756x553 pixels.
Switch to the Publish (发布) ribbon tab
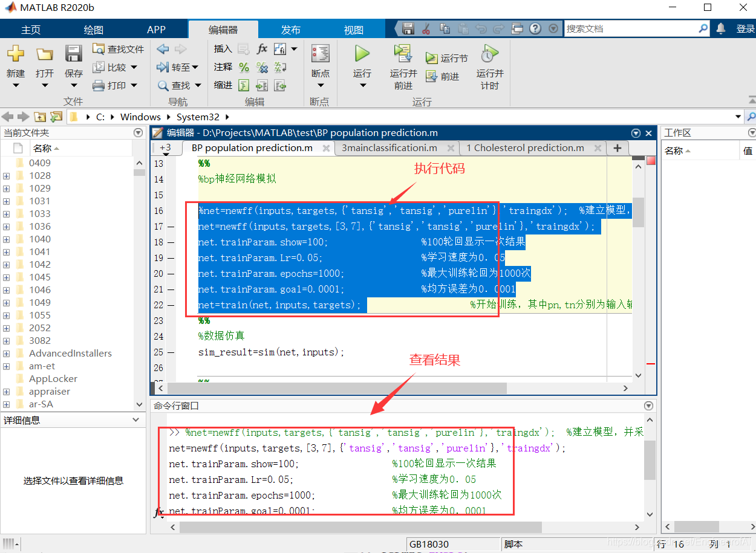(x=291, y=30)
